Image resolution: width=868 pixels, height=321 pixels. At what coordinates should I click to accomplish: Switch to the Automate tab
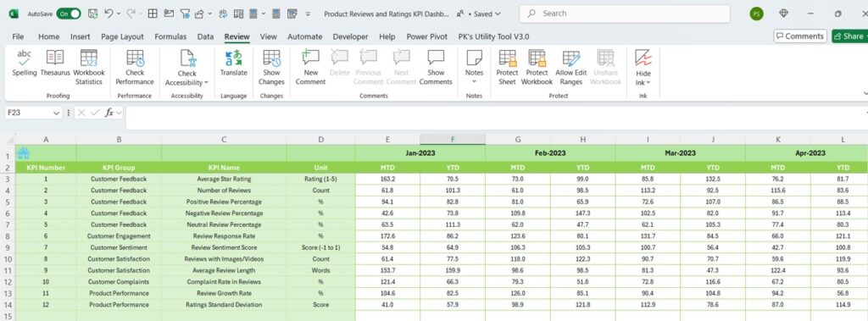coord(304,36)
